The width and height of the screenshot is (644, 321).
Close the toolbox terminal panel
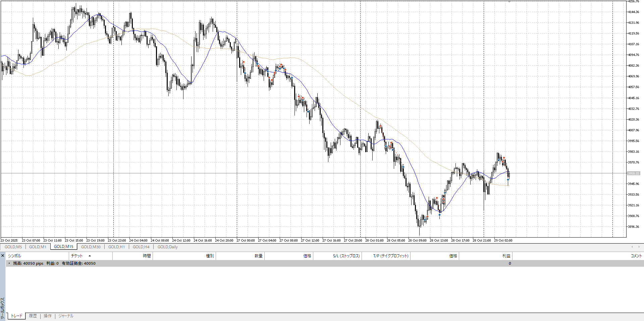point(3,256)
